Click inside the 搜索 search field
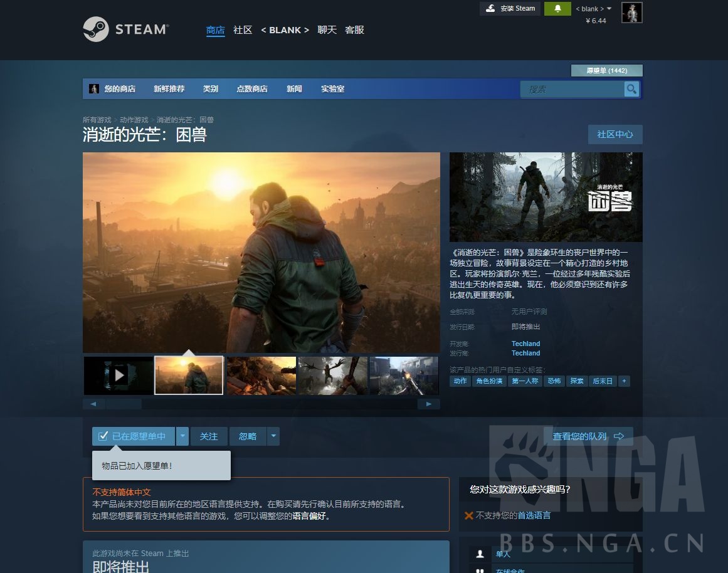This screenshot has height=573, width=728. coord(572,88)
